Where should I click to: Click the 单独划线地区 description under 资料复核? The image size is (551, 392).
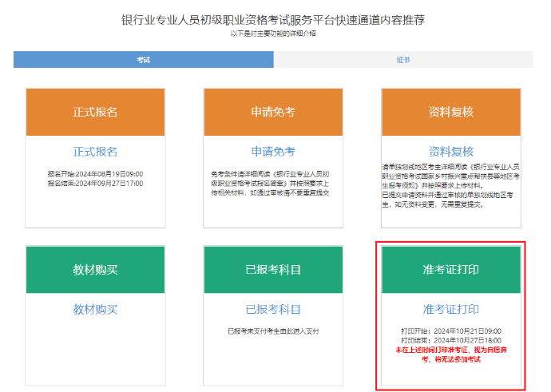click(x=451, y=185)
